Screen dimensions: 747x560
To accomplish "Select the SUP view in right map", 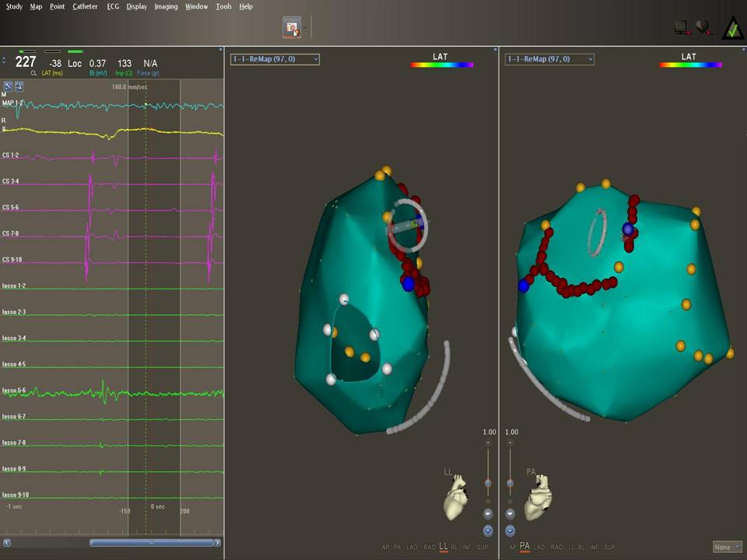I will (x=608, y=548).
